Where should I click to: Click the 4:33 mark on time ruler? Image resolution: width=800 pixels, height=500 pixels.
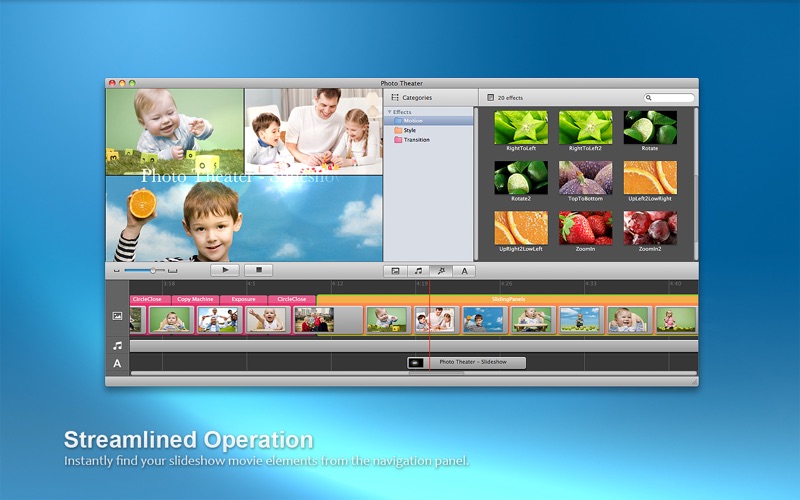(590, 284)
